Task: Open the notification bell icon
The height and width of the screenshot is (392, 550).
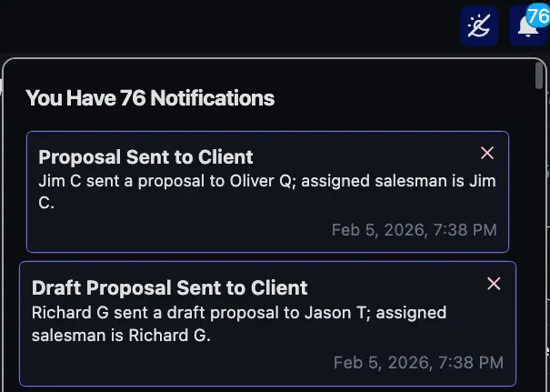Action: pyautogui.click(x=527, y=27)
